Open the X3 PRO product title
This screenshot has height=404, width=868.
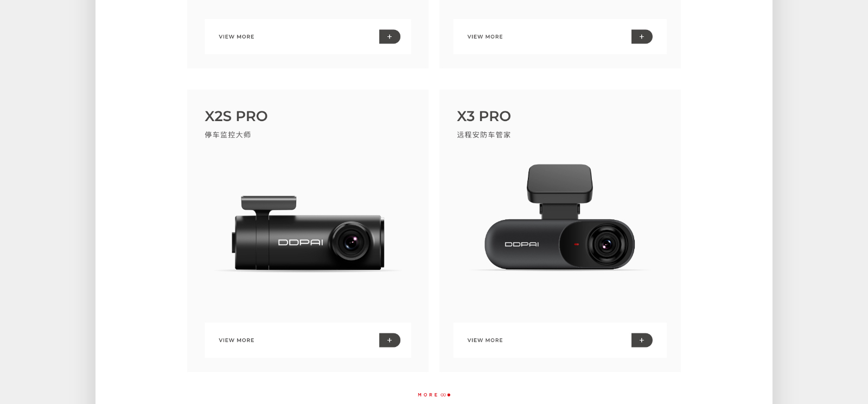click(484, 116)
